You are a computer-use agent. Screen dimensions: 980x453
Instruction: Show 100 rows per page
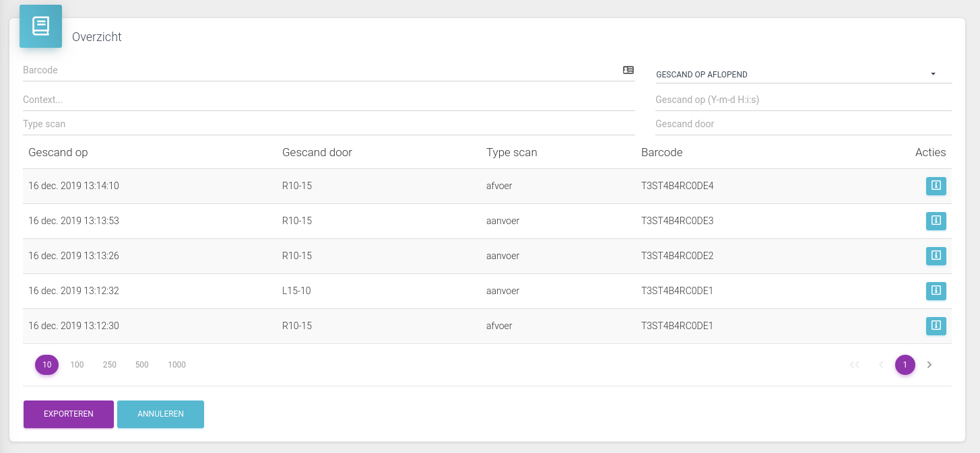point(77,365)
